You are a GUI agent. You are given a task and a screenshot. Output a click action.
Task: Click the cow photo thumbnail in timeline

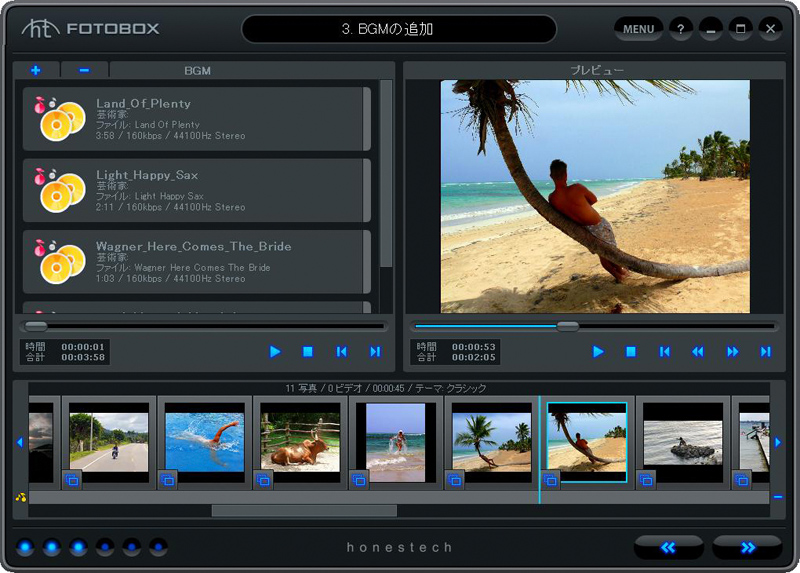click(300, 442)
